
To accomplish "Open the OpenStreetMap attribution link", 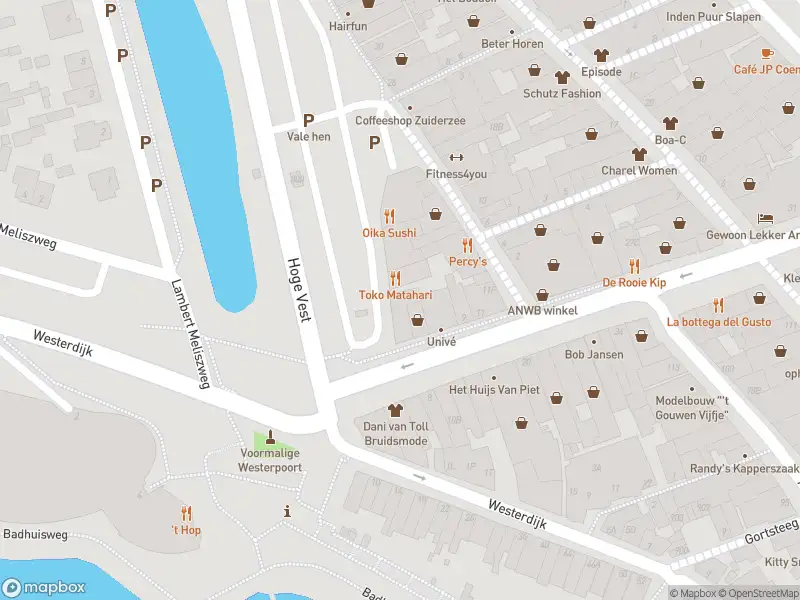I will tap(760, 593).
